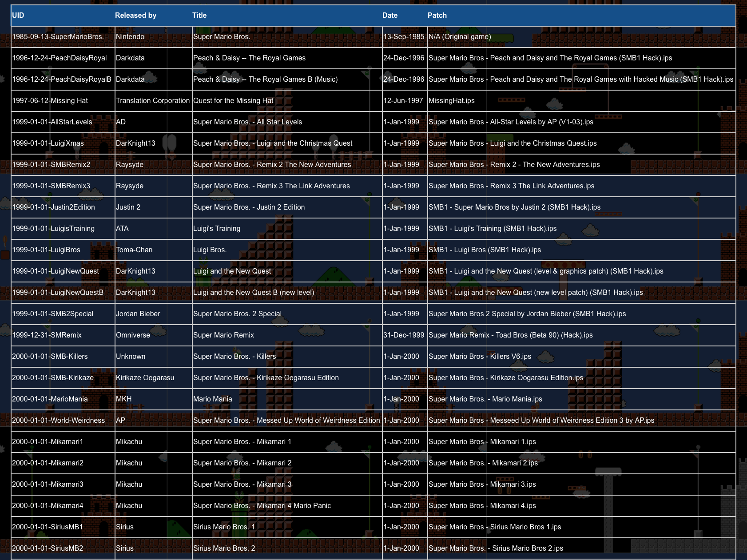Select Super Mario Bros. 2 Special title

click(x=287, y=314)
